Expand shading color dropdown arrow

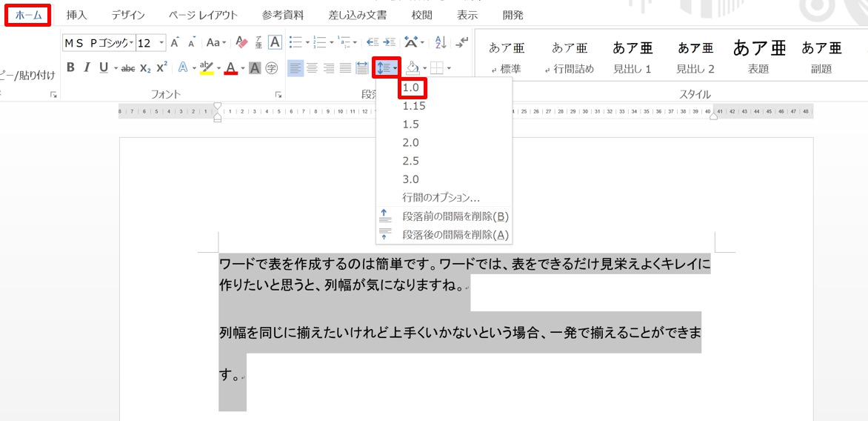(x=424, y=68)
